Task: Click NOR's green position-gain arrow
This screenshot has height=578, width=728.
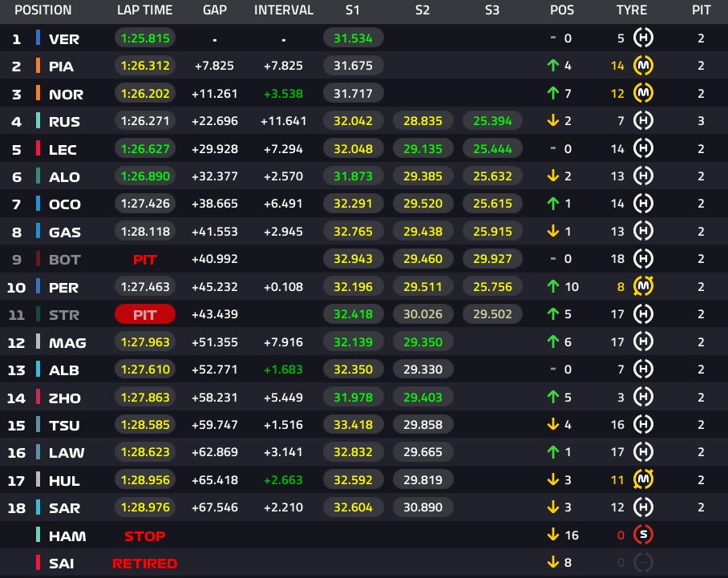Action: coord(553,93)
